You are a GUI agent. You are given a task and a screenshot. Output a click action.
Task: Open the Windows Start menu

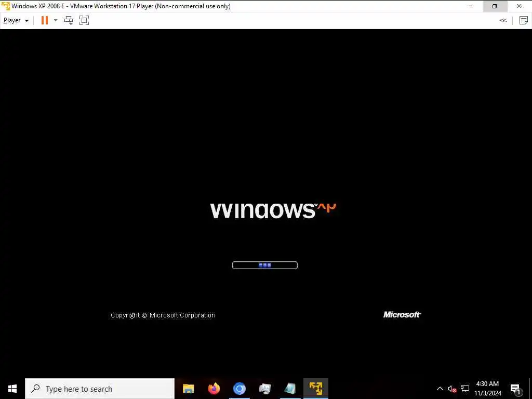[x=12, y=389]
